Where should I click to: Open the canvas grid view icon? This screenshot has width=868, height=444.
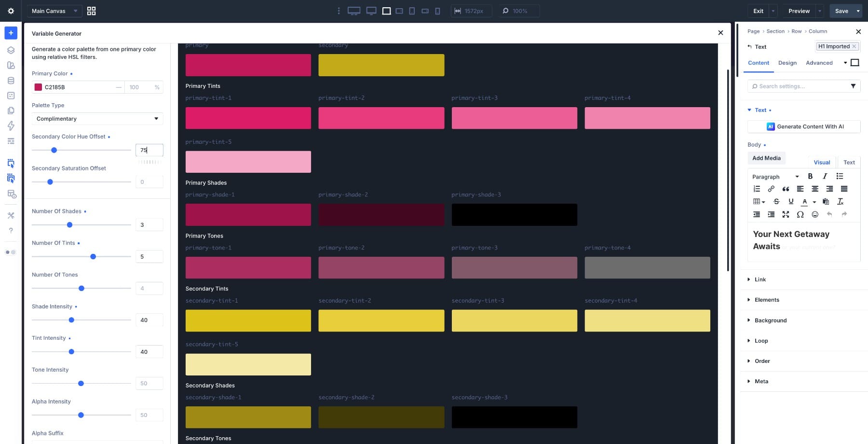(x=91, y=11)
